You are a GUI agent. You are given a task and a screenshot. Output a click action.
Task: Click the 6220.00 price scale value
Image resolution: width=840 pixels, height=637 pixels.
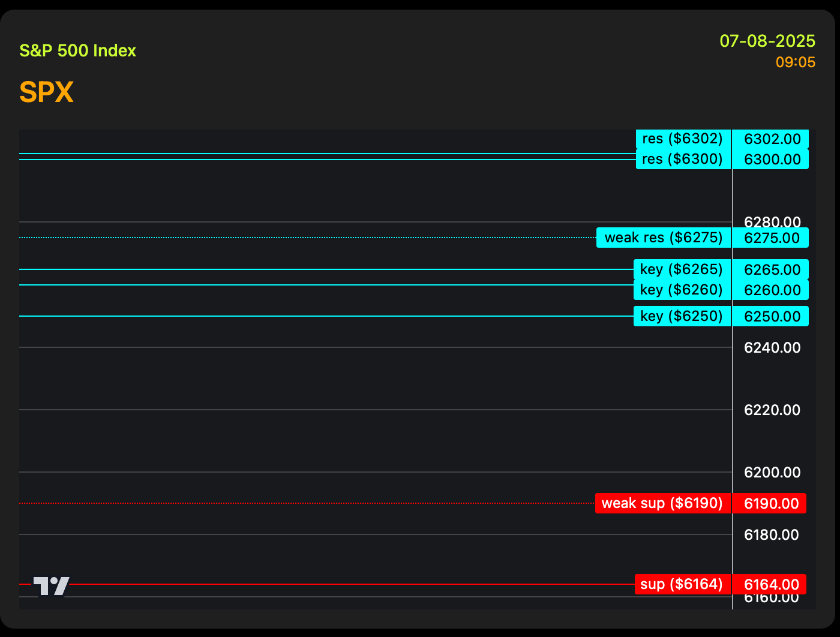click(772, 410)
